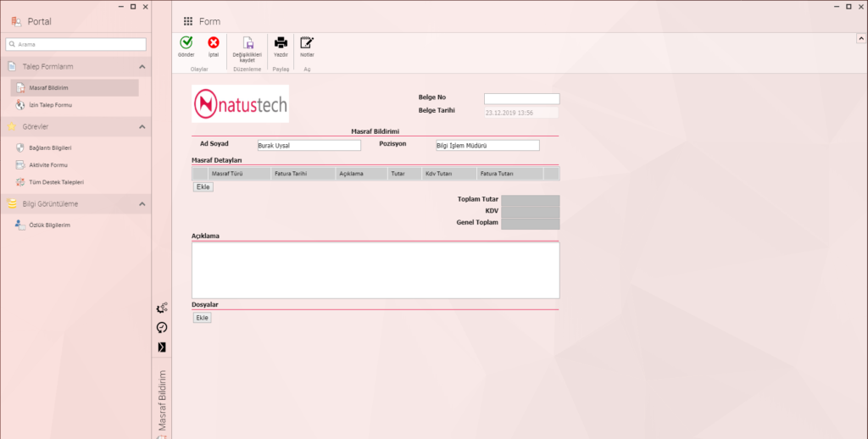Click the Talep Formlarım document icon
The width and height of the screenshot is (868, 439).
pos(12,66)
